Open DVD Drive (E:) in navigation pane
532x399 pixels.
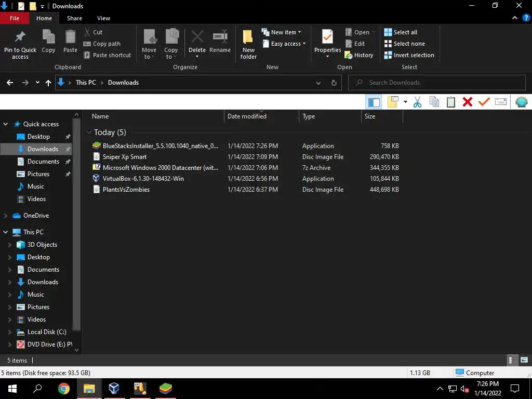point(45,344)
